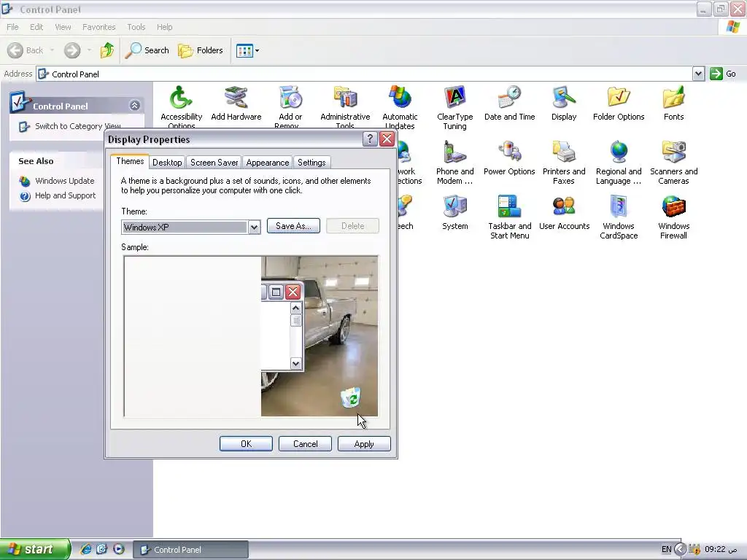Click the EN language indicator

point(666,549)
